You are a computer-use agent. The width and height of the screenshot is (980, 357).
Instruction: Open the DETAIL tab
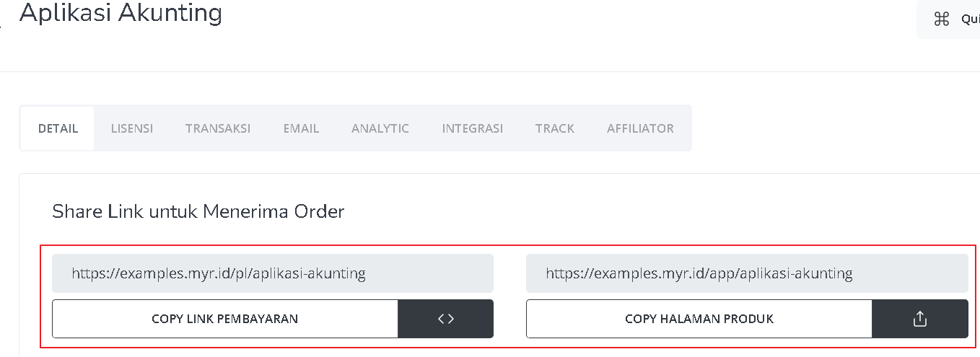pyautogui.click(x=58, y=128)
